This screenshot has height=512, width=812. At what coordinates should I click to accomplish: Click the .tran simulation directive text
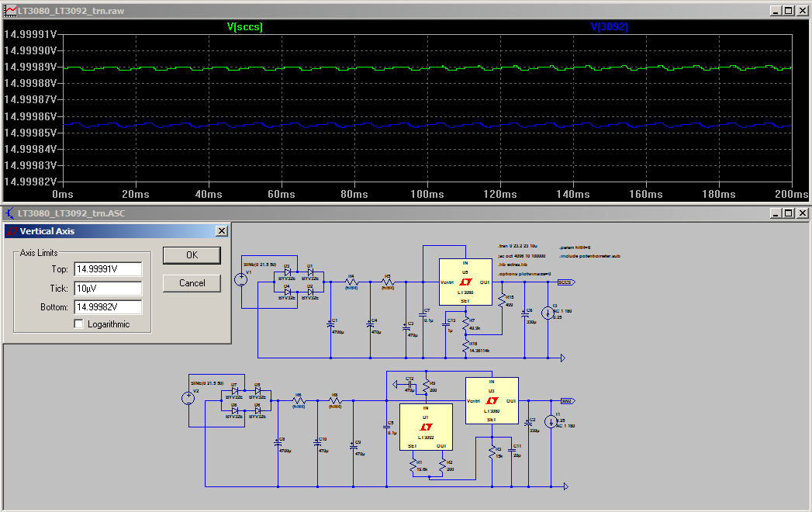(x=517, y=246)
